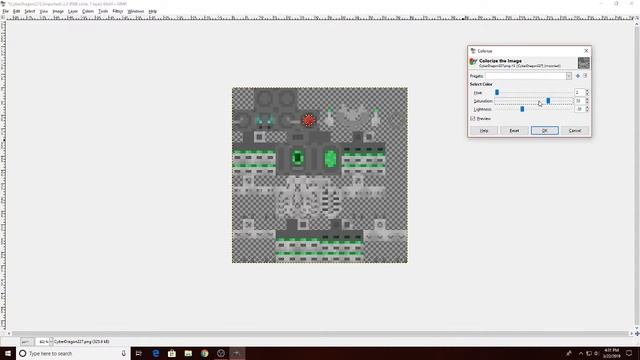Image resolution: width=640 pixels, height=360 pixels.
Task: Click the green gem on the skin canvas
Action: coord(330,159)
